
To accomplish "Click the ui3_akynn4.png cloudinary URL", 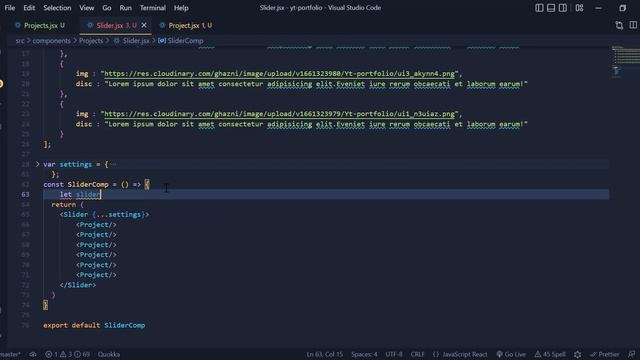I will click(279, 73).
